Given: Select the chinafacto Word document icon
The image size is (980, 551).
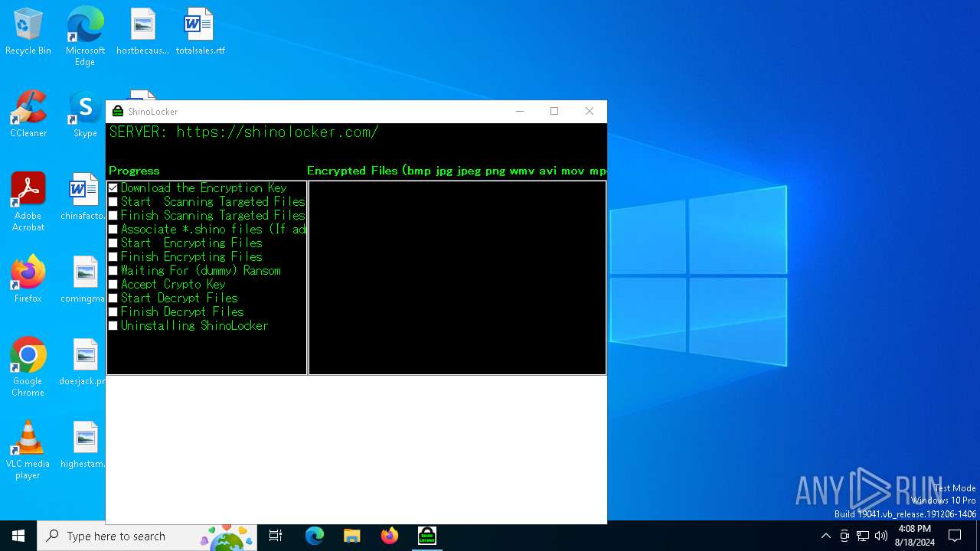Looking at the screenshot, I should 83,197.
